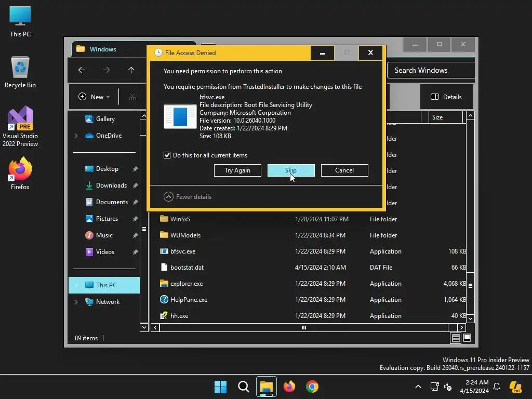The image size is (532, 399).
Task: Toggle the Details pane button
Action: pyautogui.click(x=446, y=97)
